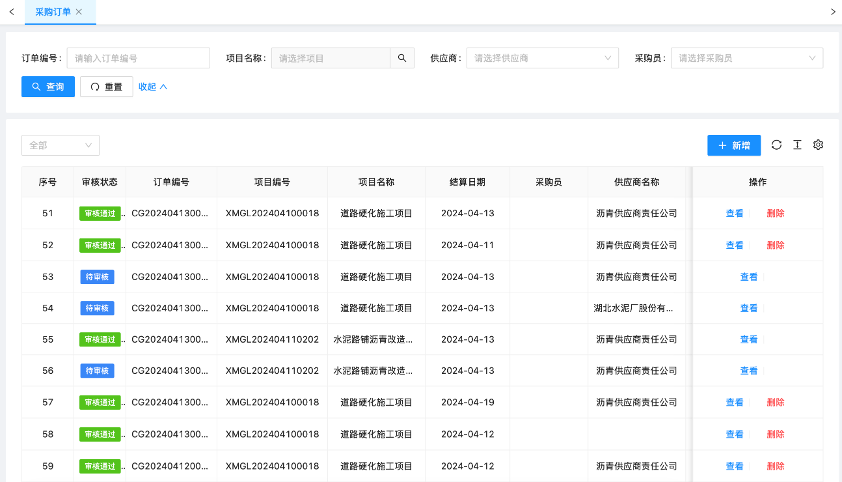The image size is (842, 482).
Task: Click the refresh icon above the table
Action: pos(777,145)
